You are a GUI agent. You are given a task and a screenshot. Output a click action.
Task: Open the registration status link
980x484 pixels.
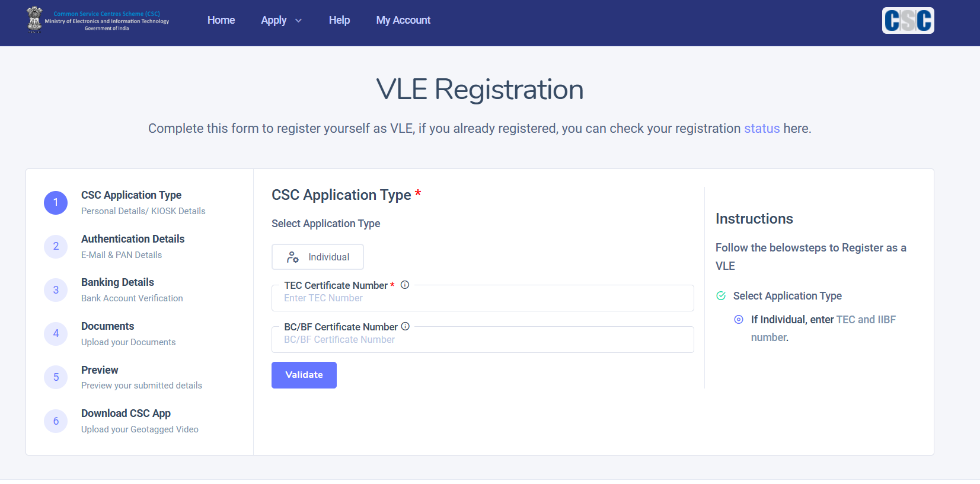762,129
